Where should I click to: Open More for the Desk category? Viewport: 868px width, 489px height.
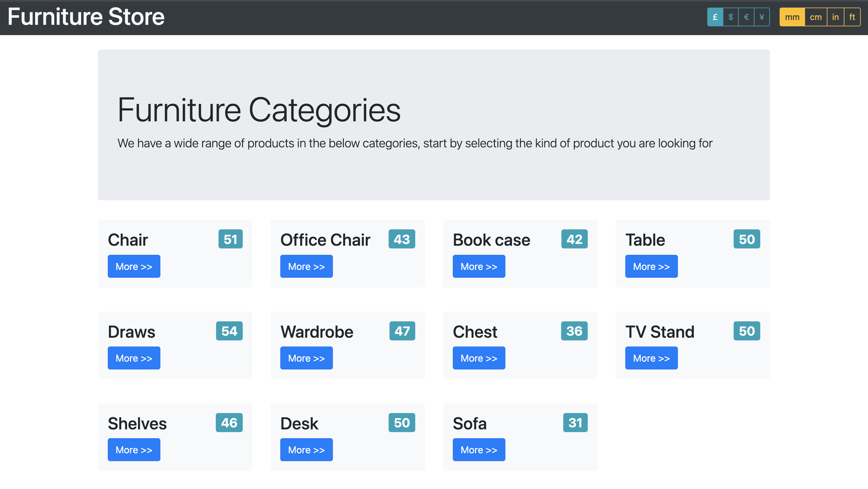pyautogui.click(x=306, y=450)
